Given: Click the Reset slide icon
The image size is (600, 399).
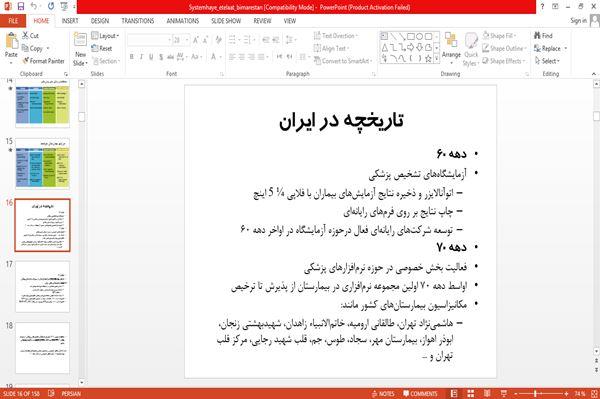Looking at the screenshot, I should (x=95, y=48).
